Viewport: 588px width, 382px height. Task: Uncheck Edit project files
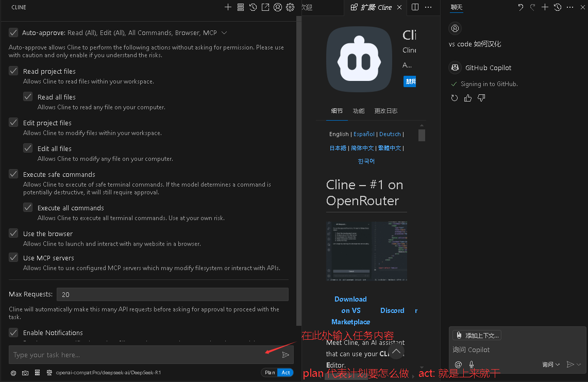[x=13, y=122]
